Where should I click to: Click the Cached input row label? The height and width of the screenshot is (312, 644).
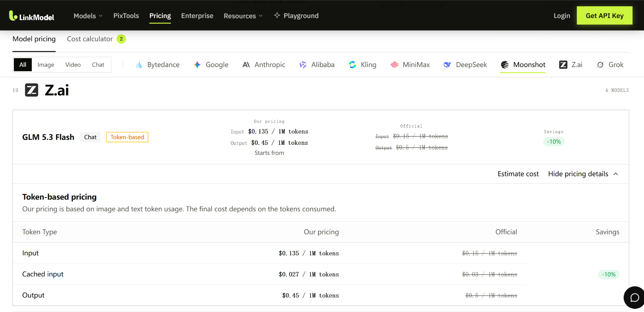pyautogui.click(x=43, y=274)
